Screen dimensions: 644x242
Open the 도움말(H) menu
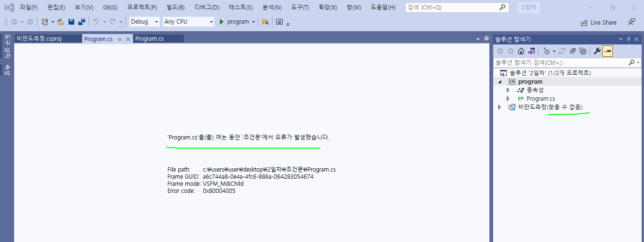click(x=383, y=8)
